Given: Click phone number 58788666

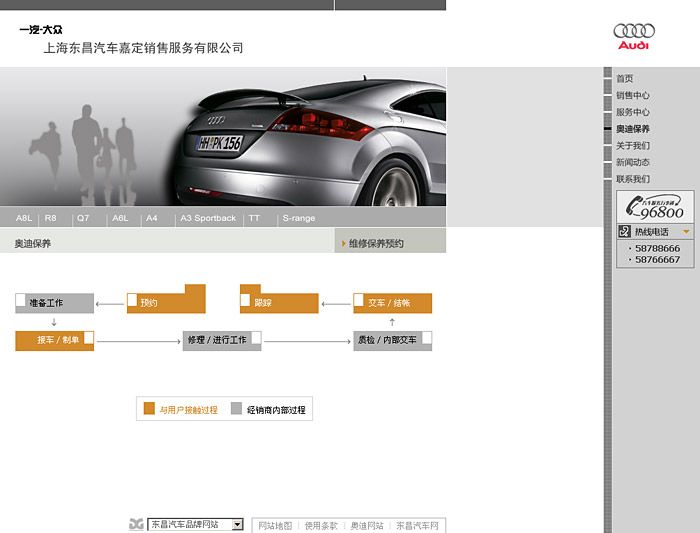Looking at the screenshot, I should tap(657, 248).
